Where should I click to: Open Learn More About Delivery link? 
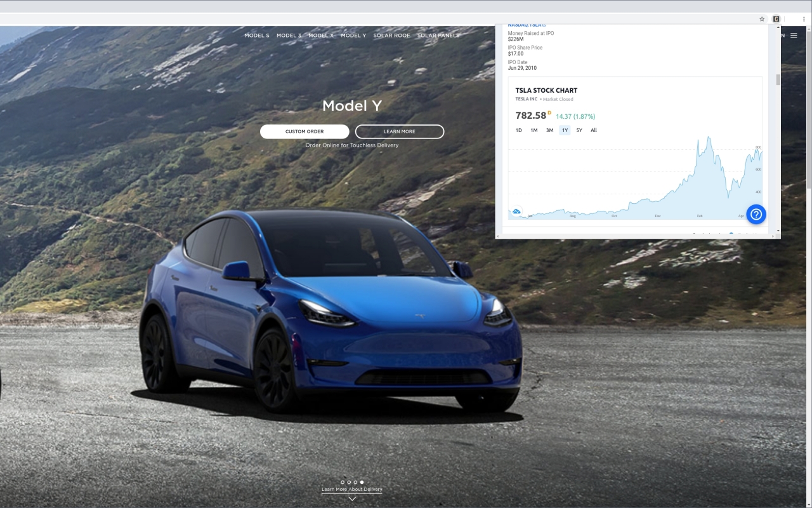pyautogui.click(x=352, y=490)
